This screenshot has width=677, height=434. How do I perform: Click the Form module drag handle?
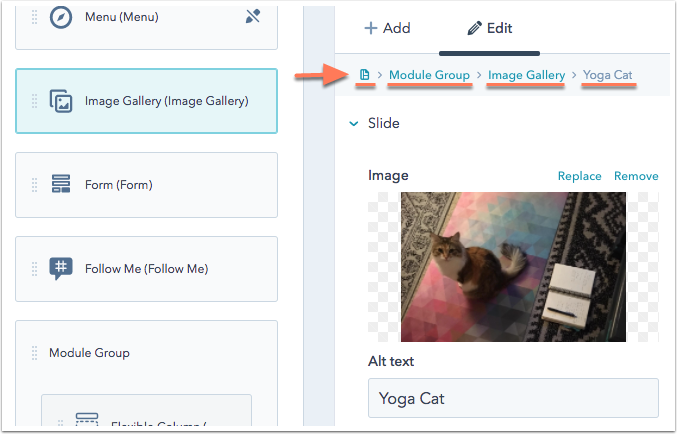click(35, 185)
